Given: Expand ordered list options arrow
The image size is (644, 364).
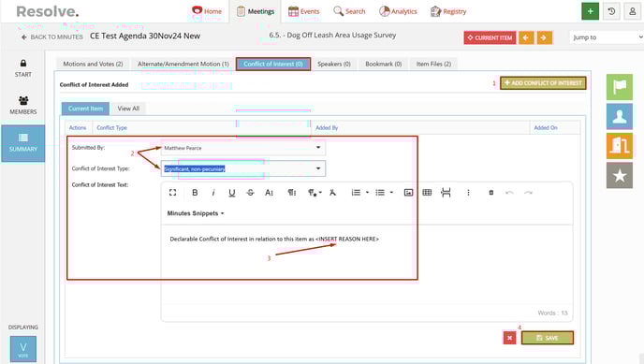Looking at the screenshot, I should pyautogui.click(x=367, y=193).
